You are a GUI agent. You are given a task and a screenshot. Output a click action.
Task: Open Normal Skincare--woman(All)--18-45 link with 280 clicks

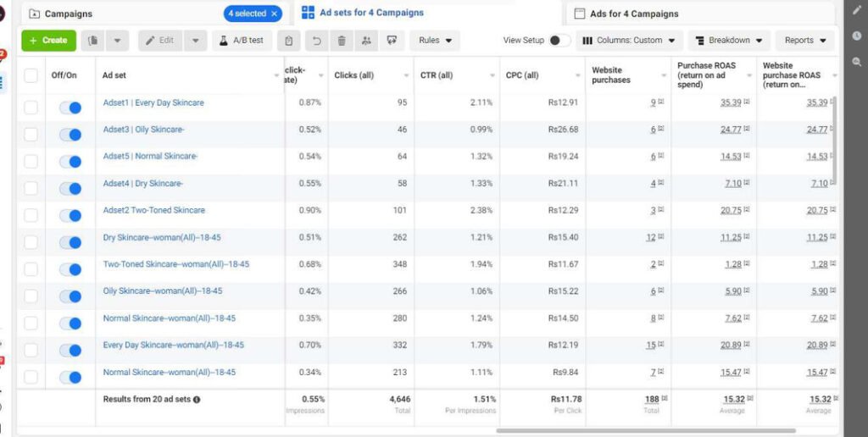[170, 318]
